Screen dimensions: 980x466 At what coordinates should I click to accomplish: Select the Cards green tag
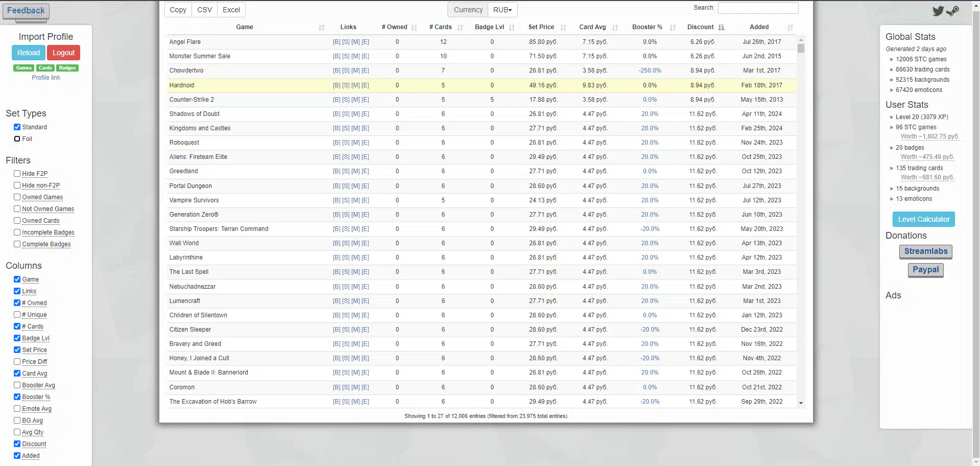tap(45, 68)
